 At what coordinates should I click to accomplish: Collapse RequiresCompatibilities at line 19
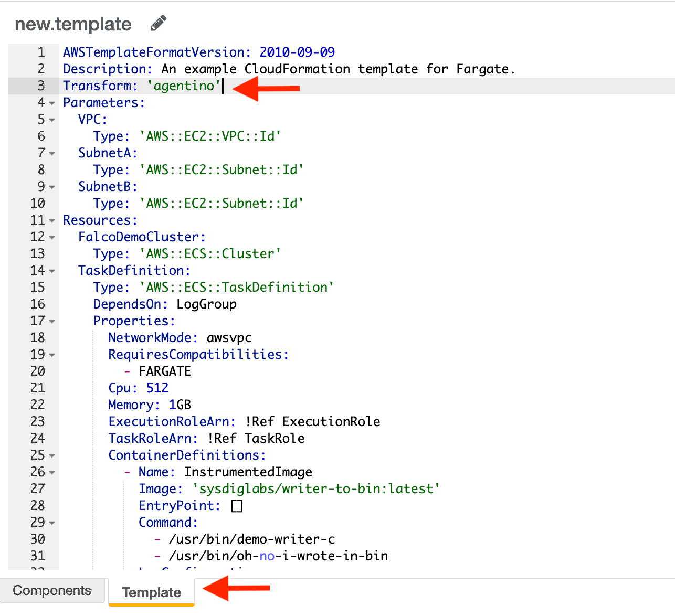click(x=52, y=355)
